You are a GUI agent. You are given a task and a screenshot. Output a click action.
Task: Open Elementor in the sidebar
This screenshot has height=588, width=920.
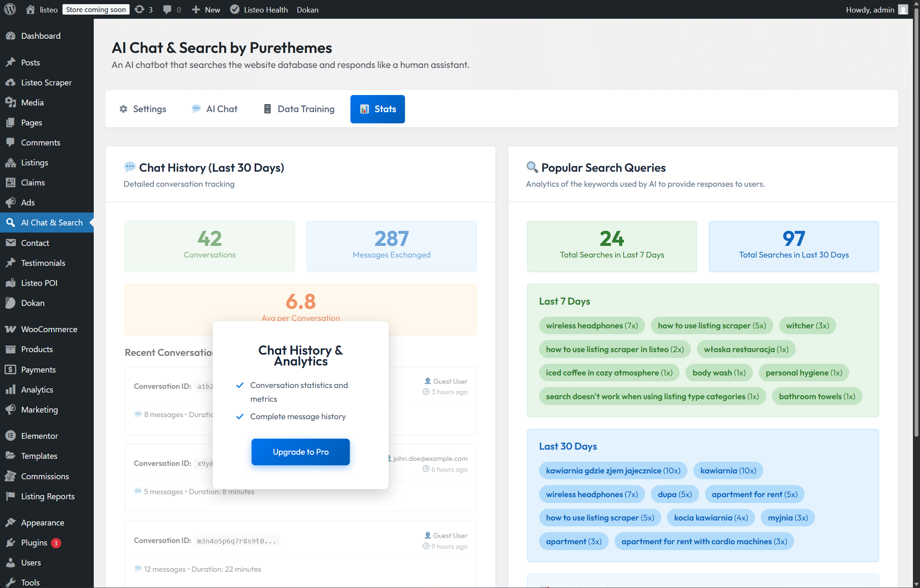pos(39,436)
